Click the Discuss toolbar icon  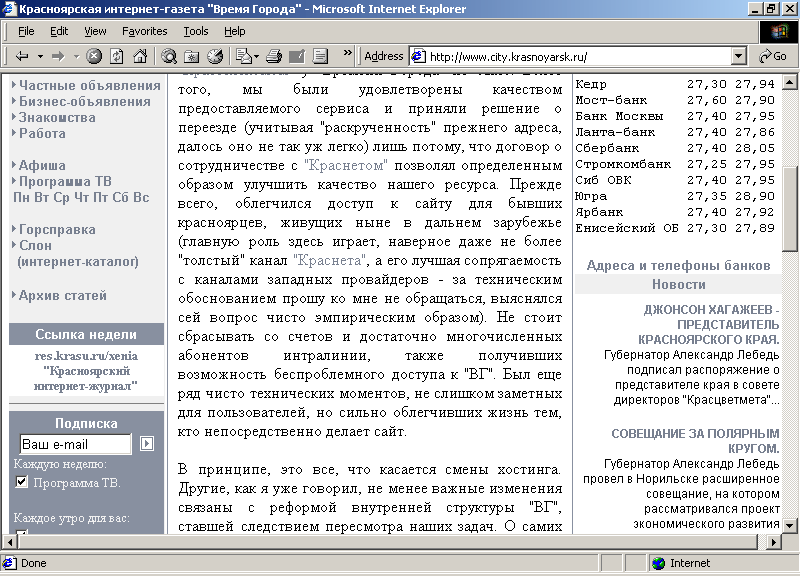[320, 56]
